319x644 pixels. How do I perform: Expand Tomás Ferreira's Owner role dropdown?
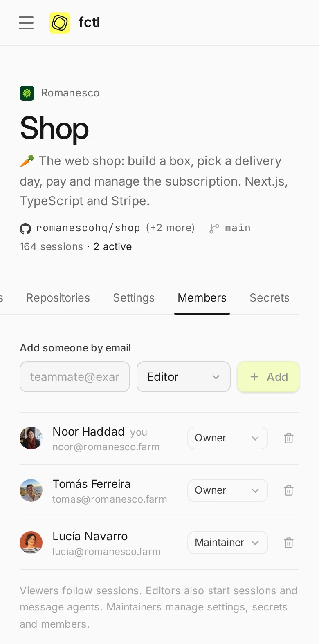[x=228, y=490]
